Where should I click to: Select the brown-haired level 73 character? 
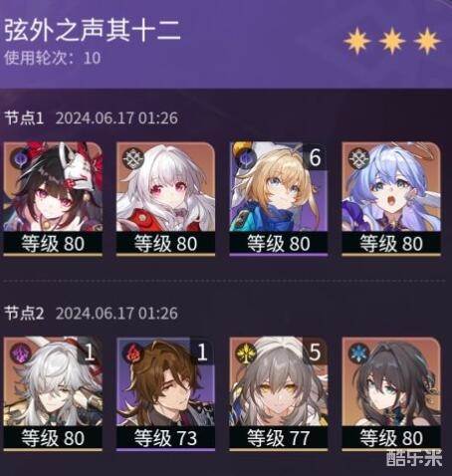pyautogui.click(x=165, y=381)
